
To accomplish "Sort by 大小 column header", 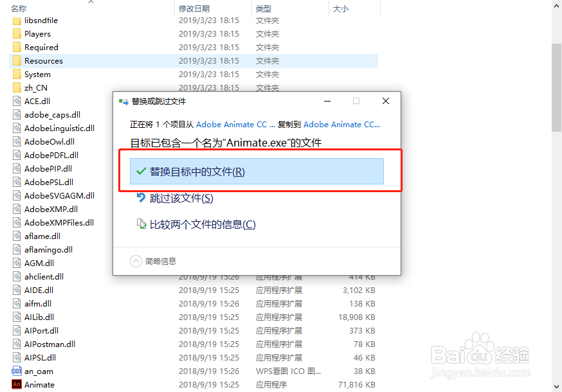I will point(341,8).
